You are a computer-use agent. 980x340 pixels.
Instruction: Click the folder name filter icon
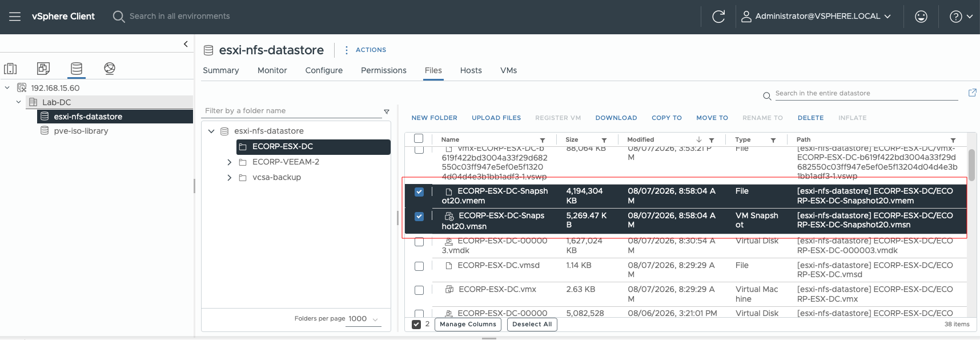pos(387,111)
